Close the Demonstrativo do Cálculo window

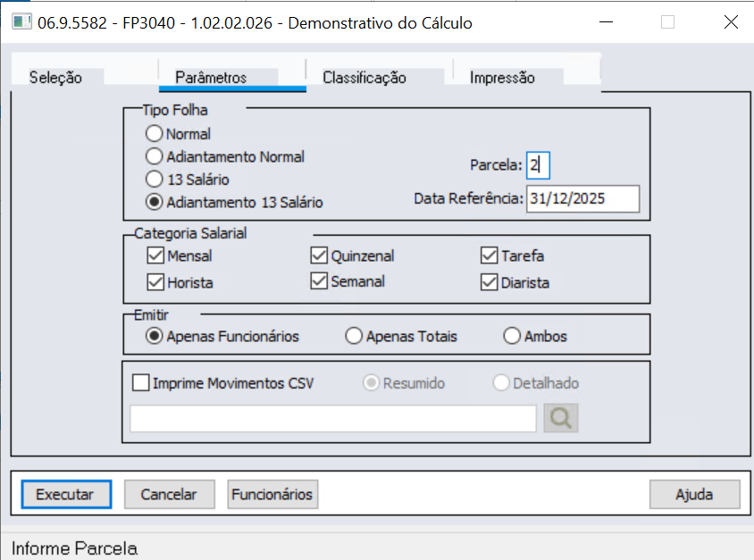[x=731, y=22]
